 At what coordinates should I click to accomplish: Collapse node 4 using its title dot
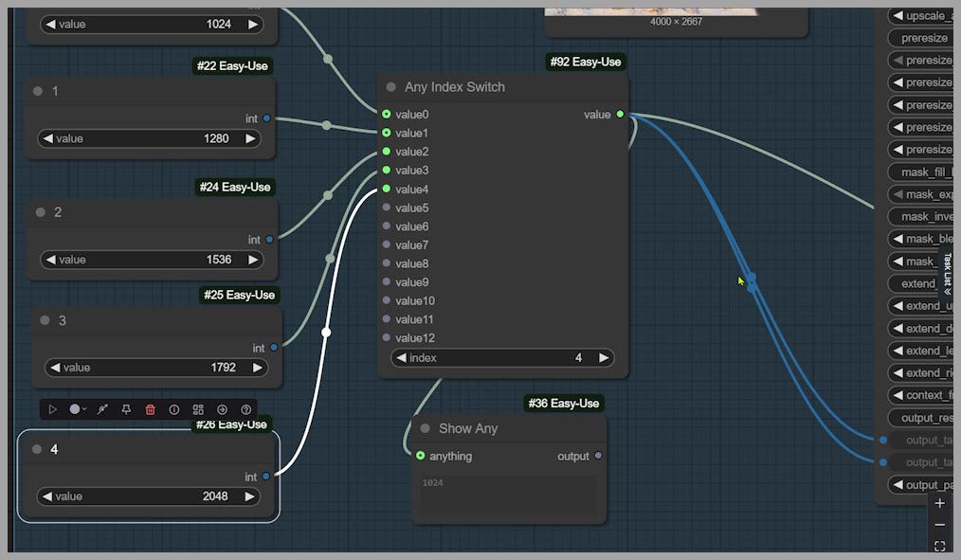tap(37, 449)
